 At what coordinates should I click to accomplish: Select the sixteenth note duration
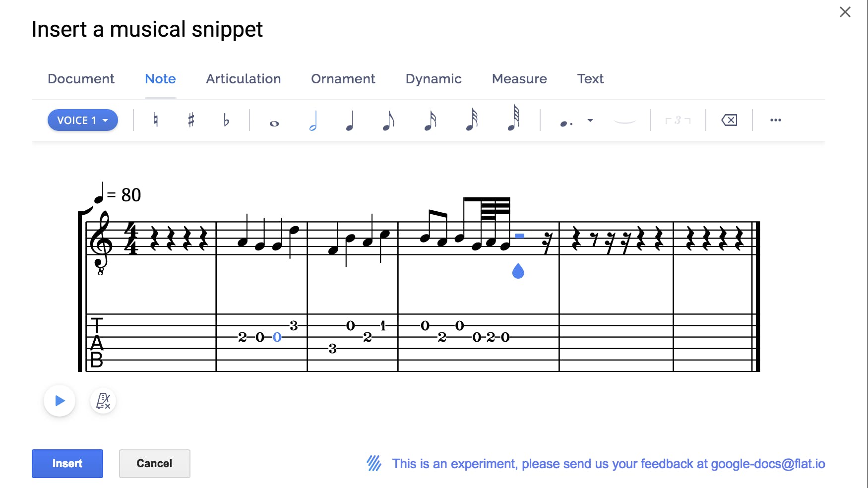click(430, 121)
